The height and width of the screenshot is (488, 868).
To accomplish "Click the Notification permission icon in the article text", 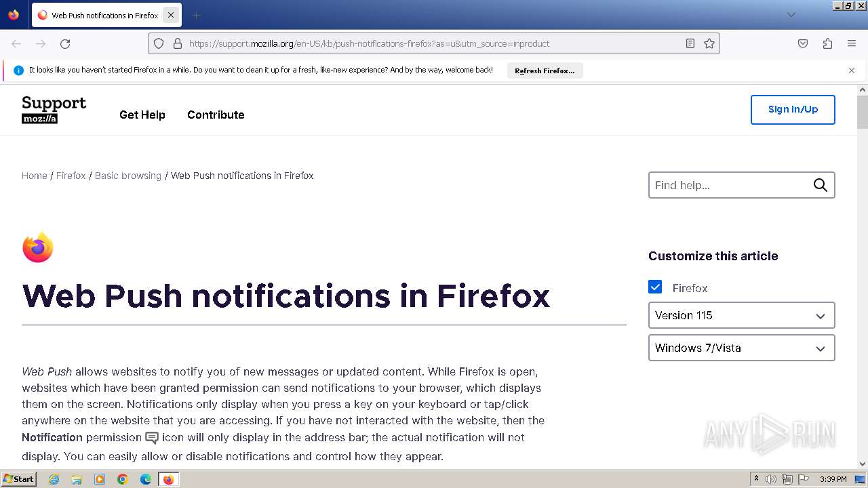I will [x=152, y=438].
